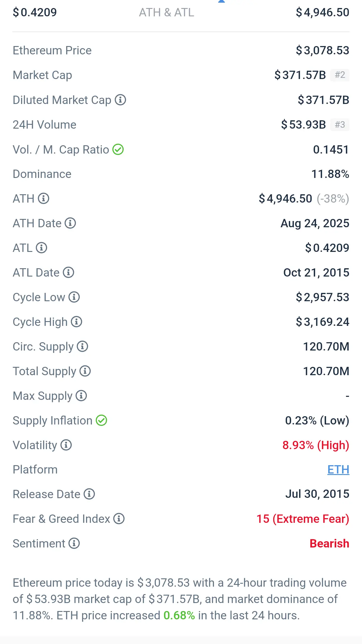Tap Release Date info icon

point(89,494)
